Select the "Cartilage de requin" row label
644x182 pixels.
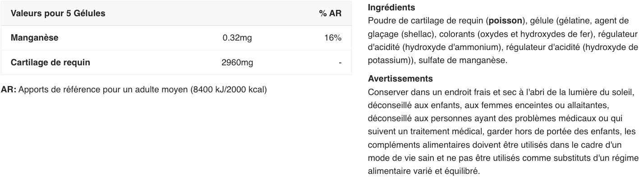[50, 62]
